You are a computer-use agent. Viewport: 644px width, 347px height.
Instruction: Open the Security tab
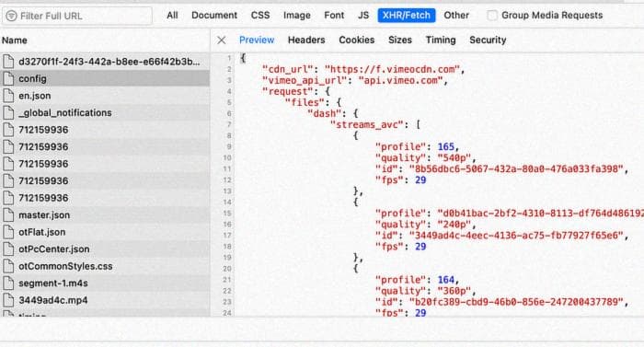(x=488, y=40)
